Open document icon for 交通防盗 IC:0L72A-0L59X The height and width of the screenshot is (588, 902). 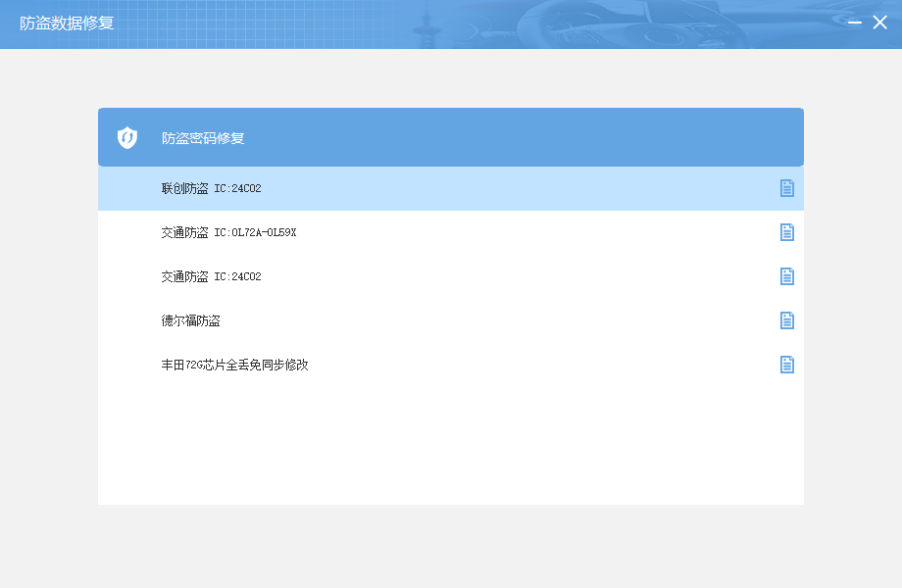[787, 232]
